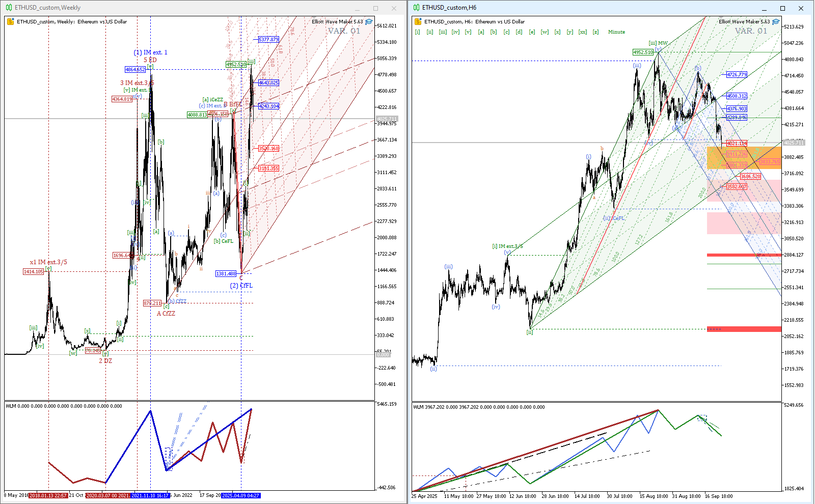Click the [xx] wave label button
Image resolution: width=815 pixels, height=504 pixels.
click(x=583, y=32)
